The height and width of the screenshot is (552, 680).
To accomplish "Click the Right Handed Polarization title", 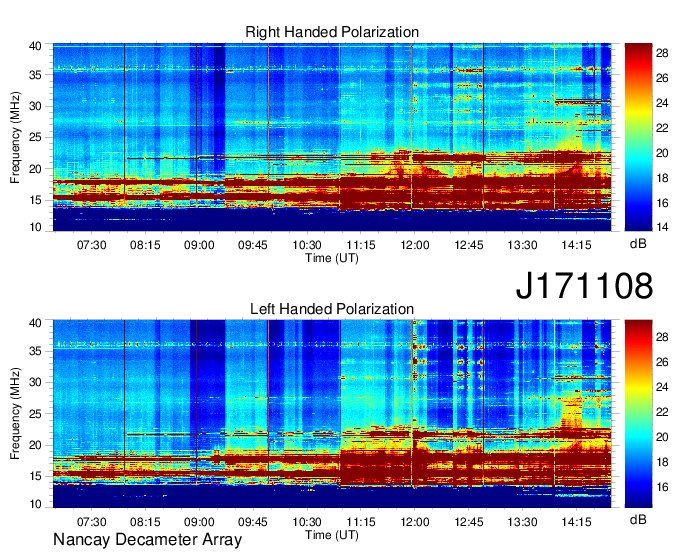I will 332,32.
